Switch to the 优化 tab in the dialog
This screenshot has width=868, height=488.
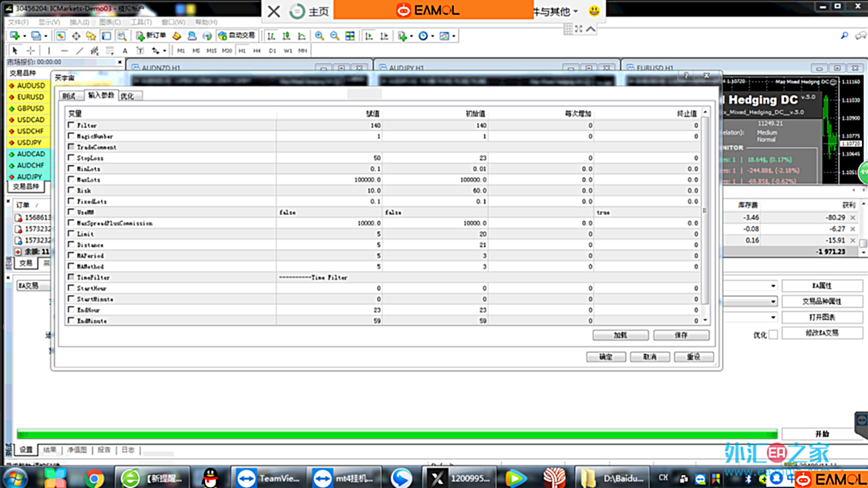click(x=128, y=96)
